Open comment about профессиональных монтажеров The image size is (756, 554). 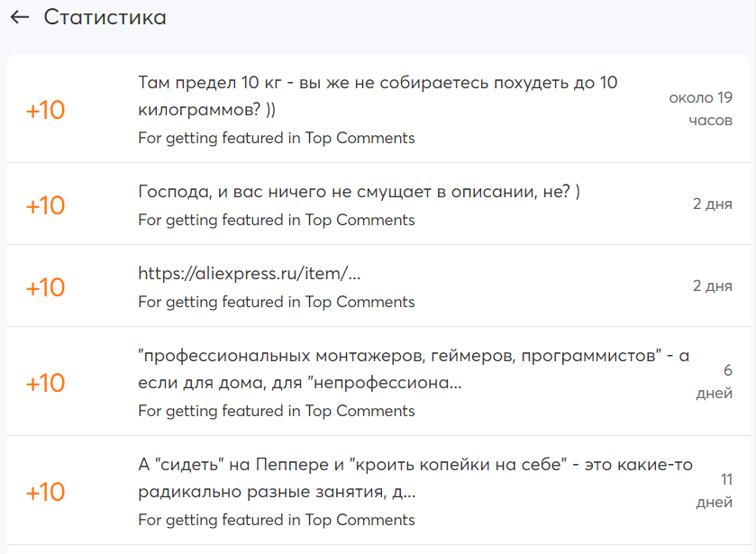tap(414, 369)
